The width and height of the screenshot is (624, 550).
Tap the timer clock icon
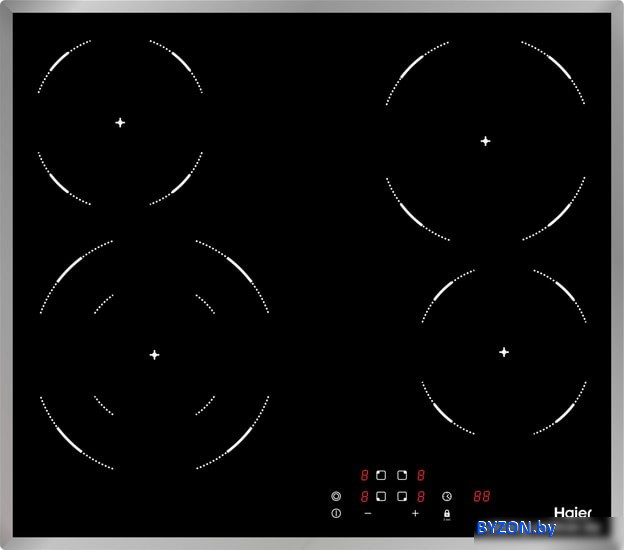click(x=447, y=496)
